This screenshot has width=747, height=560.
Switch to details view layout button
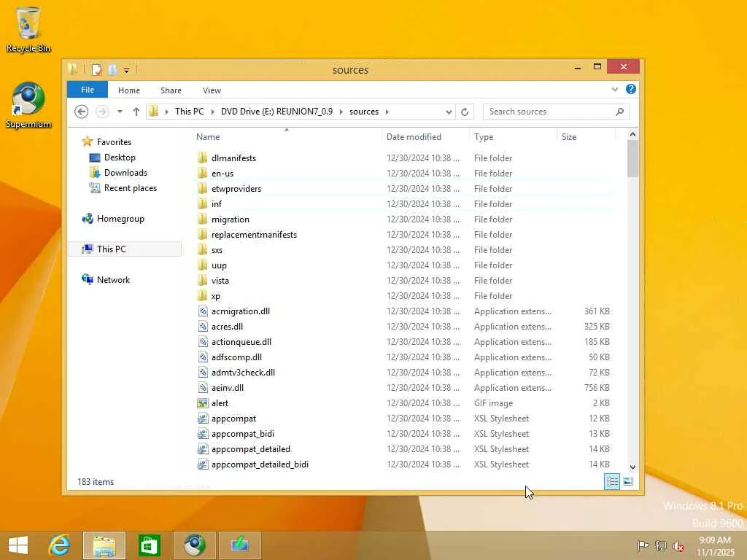(x=612, y=481)
